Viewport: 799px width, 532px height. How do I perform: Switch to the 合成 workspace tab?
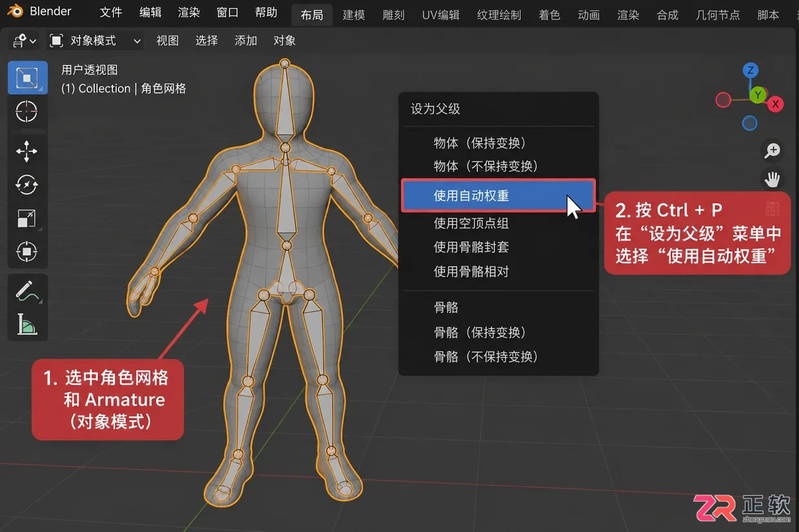point(667,15)
